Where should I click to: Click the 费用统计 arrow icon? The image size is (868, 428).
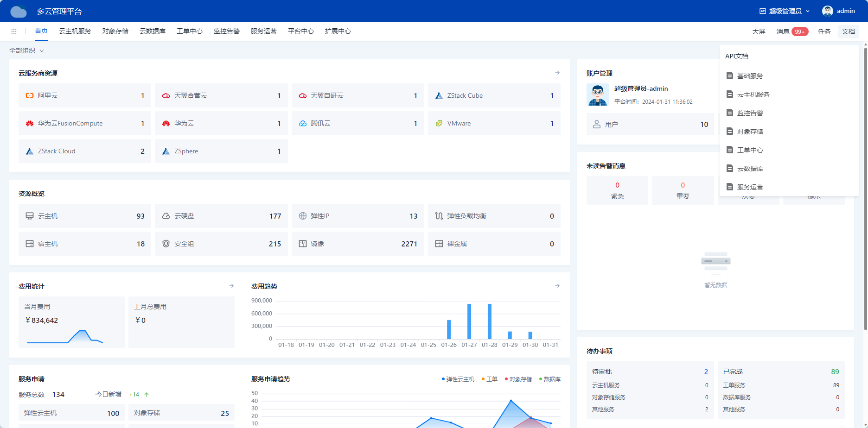[231, 286]
